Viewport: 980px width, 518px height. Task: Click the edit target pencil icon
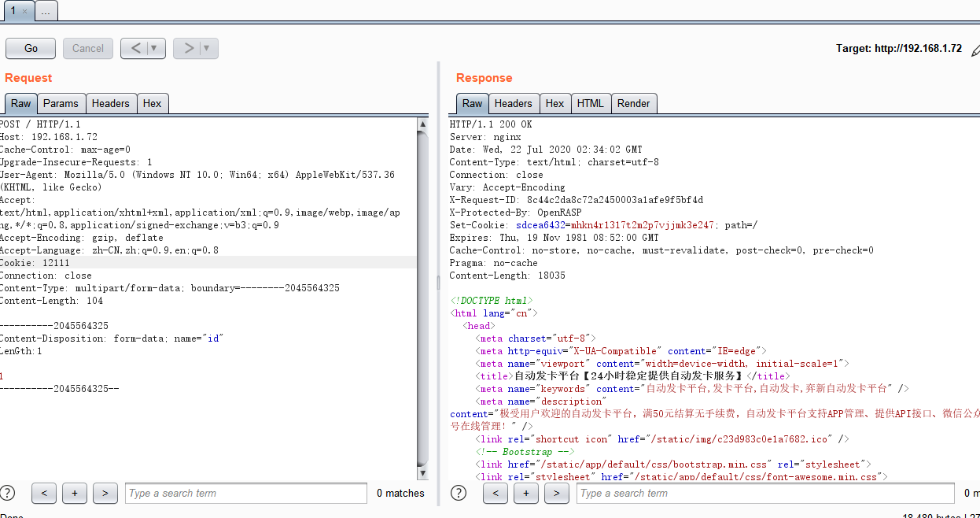point(975,49)
